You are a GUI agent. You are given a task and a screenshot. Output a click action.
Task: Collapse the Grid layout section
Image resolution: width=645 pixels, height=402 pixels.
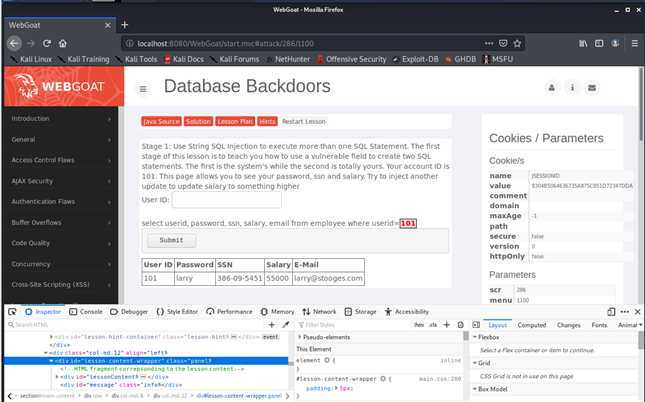pos(475,363)
